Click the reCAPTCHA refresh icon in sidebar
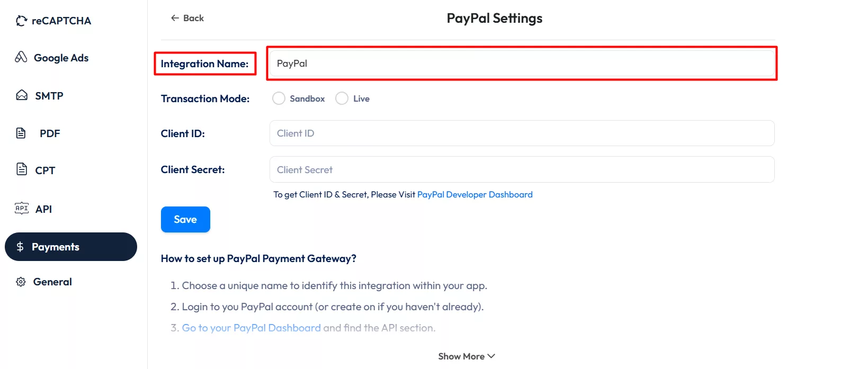 pos(21,20)
